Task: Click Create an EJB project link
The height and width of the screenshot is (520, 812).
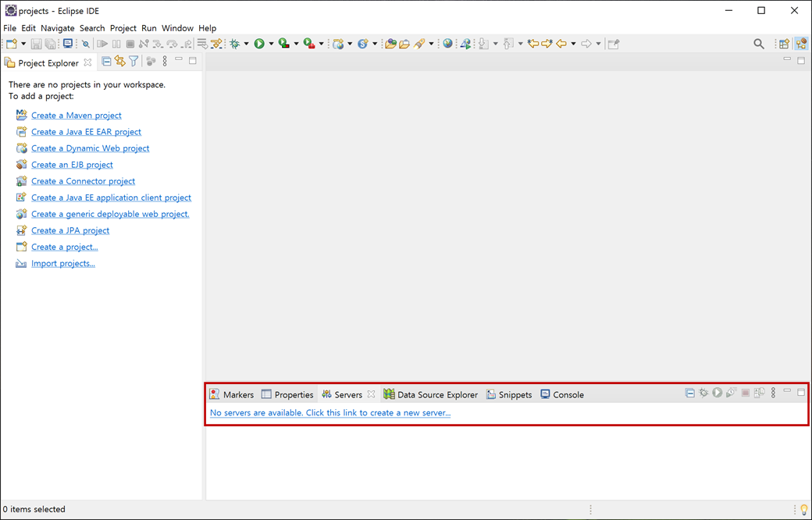Action: [72, 165]
